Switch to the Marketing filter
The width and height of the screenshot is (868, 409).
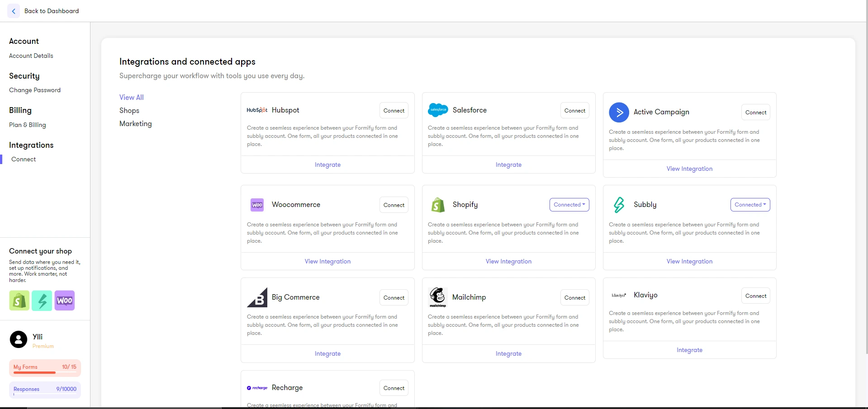coord(135,124)
